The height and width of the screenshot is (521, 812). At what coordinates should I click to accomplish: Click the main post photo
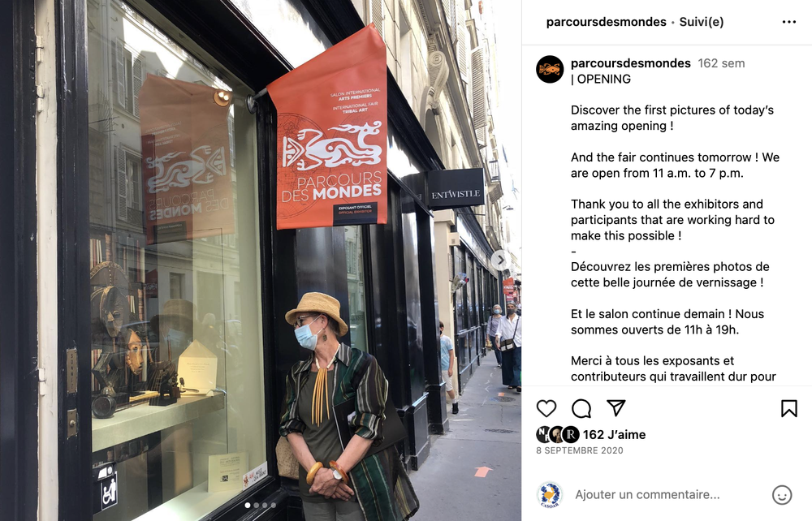coord(261,260)
